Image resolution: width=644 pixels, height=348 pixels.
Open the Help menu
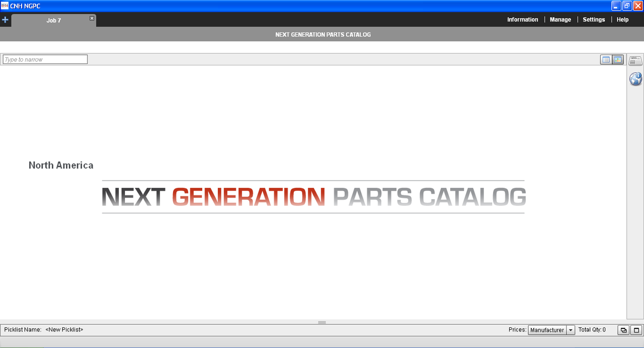tap(622, 20)
